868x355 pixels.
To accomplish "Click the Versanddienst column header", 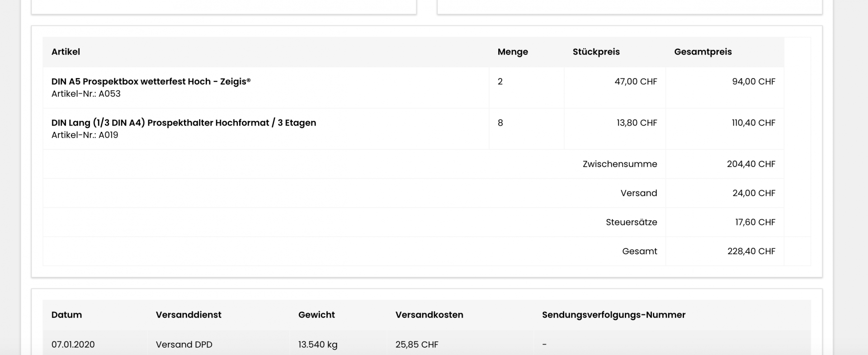I will tap(189, 315).
